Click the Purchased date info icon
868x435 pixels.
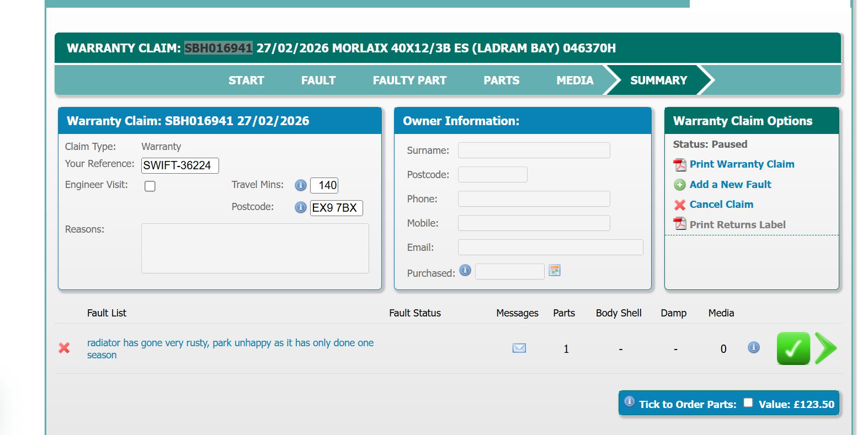[x=465, y=270]
